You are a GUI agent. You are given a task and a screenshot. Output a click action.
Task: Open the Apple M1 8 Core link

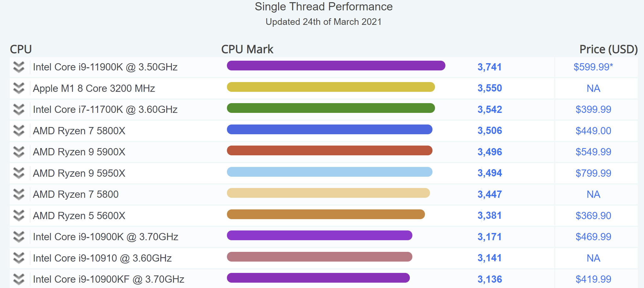click(94, 88)
